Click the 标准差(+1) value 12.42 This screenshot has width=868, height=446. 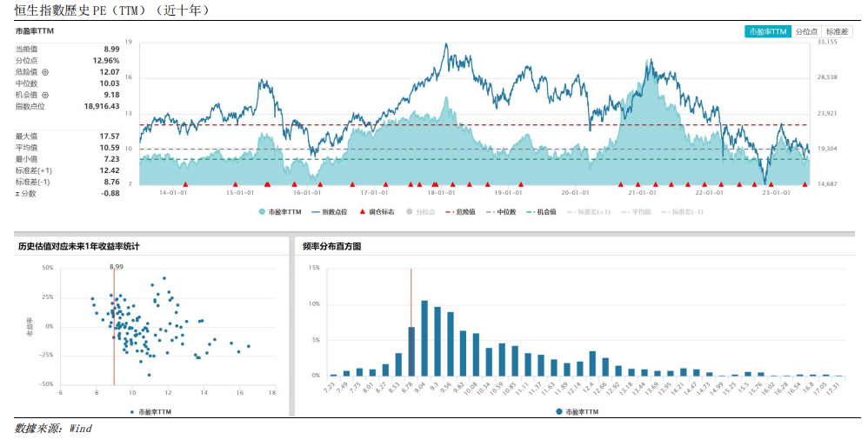pyautogui.click(x=110, y=170)
